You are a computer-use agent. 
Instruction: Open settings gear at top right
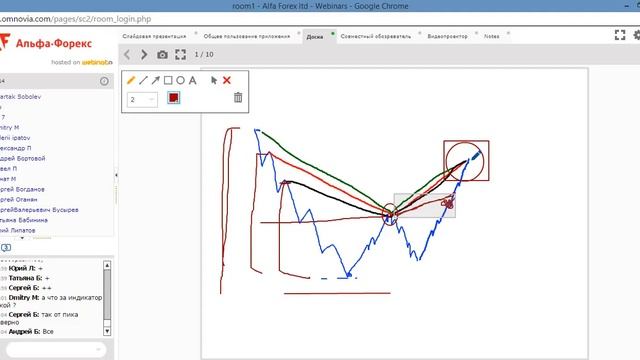pyautogui.click(x=637, y=35)
